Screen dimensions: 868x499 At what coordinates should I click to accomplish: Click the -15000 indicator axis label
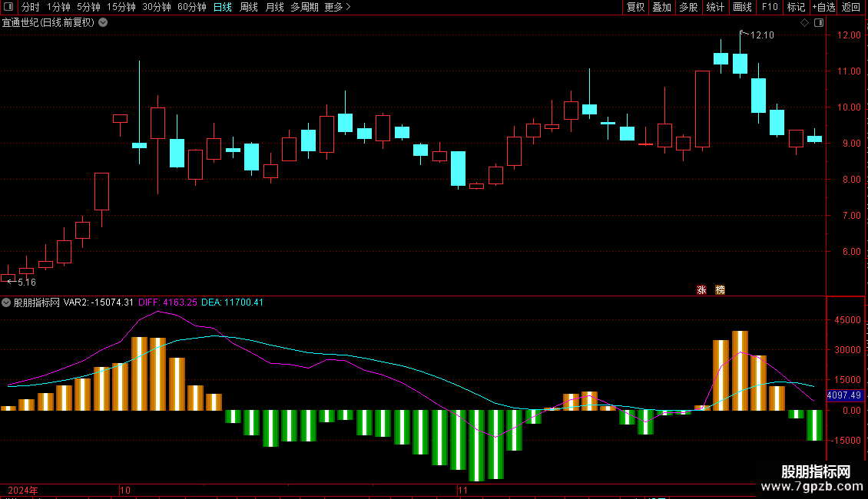tap(845, 441)
